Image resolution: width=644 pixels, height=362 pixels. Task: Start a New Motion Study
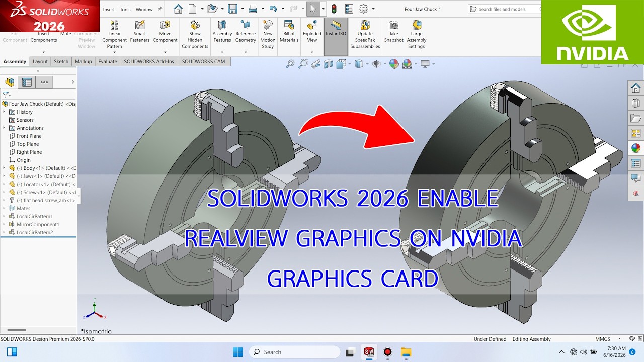(x=268, y=35)
